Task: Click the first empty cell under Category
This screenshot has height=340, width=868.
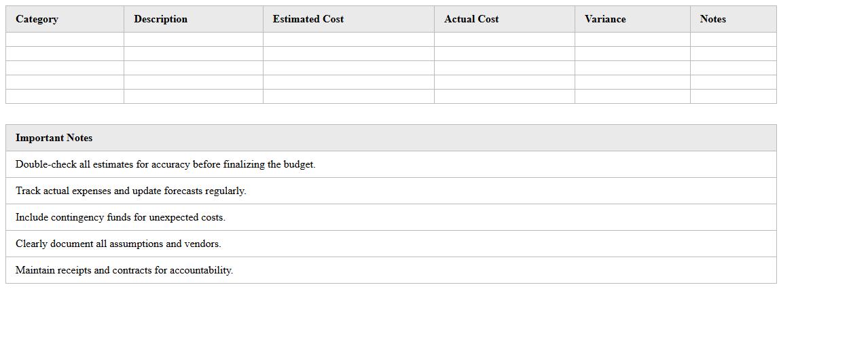Action: click(65, 39)
